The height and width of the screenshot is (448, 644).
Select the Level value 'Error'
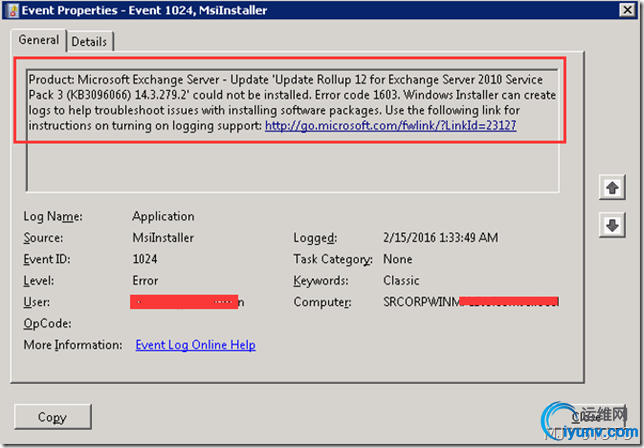(x=145, y=280)
